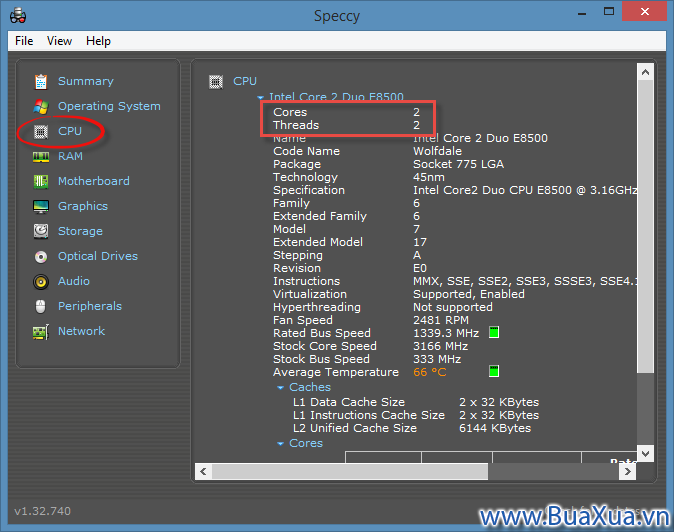Maximize the Speccy window

(609, 12)
